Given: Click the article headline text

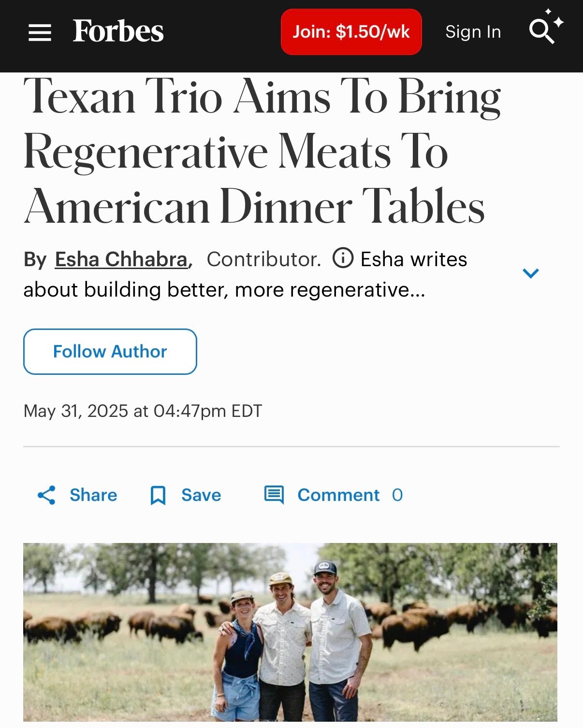Looking at the screenshot, I should point(262,151).
